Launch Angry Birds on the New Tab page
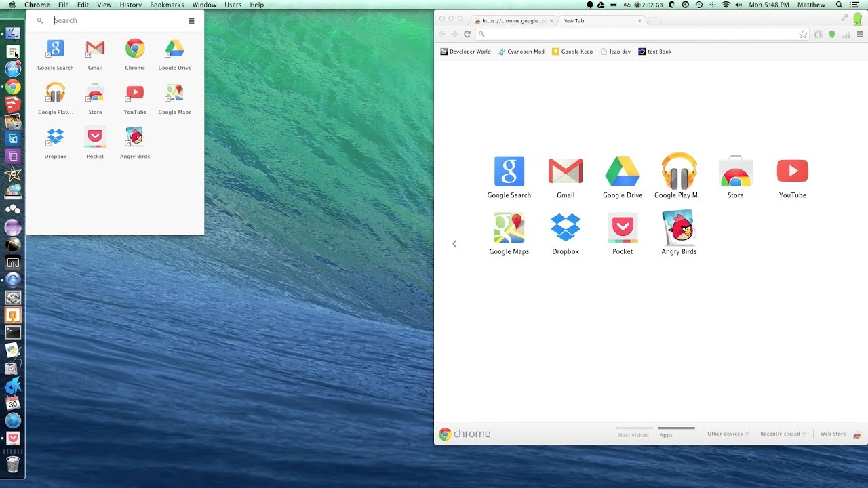This screenshot has height=488, width=868. (679, 232)
